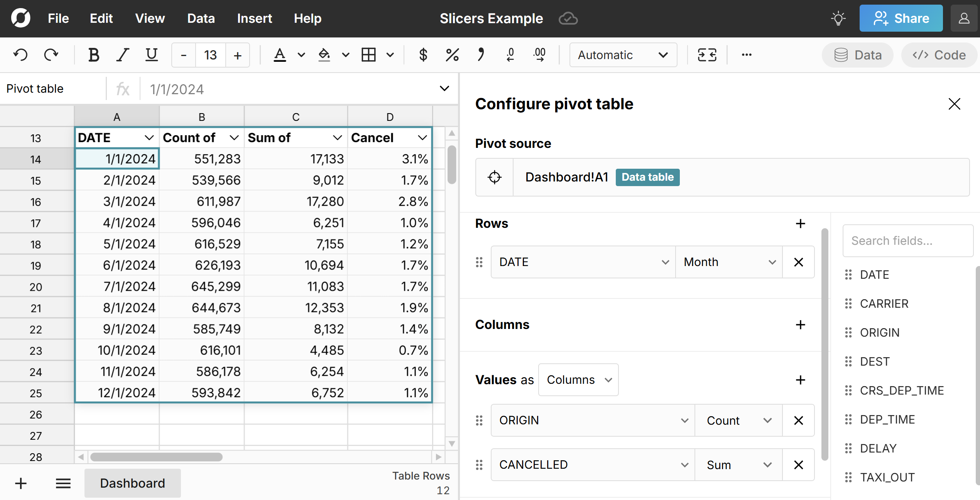Toggle bold formatting
980x500 pixels.
pyautogui.click(x=93, y=55)
